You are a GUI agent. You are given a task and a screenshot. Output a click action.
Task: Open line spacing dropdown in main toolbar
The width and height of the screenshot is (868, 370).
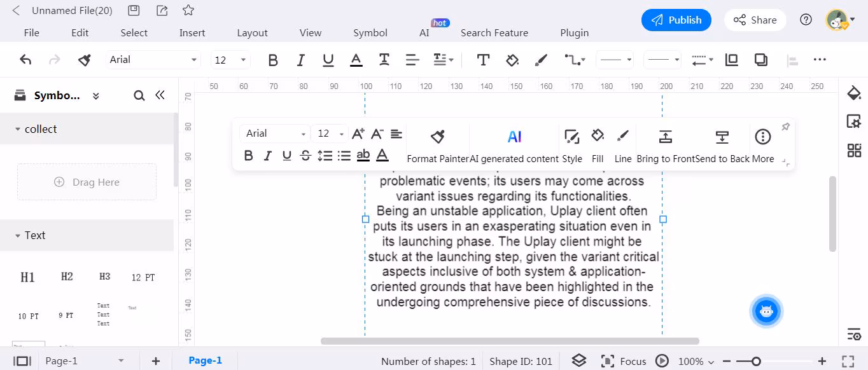click(x=443, y=60)
